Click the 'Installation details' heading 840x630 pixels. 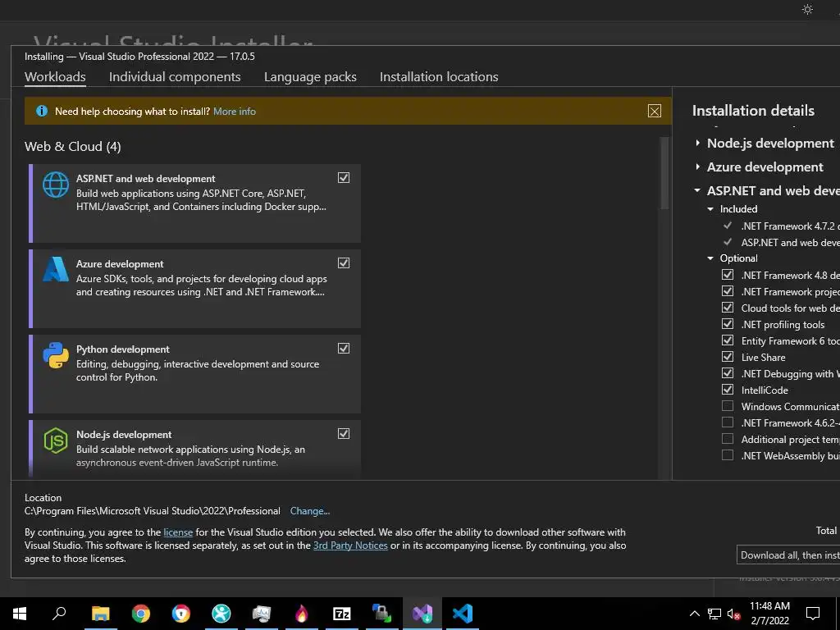coord(753,111)
